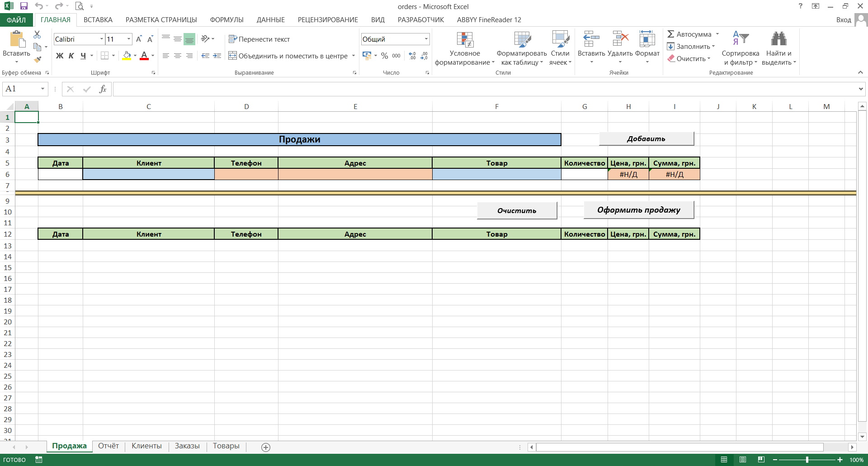Open the ФОРМУЛЫ ribbon tab

pos(226,20)
